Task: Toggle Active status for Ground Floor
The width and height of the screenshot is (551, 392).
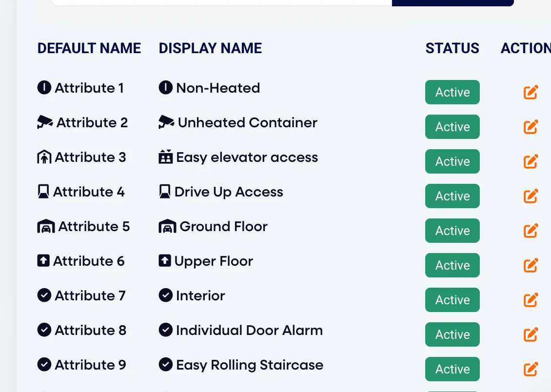Action: pyautogui.click(x=452, y=231)
